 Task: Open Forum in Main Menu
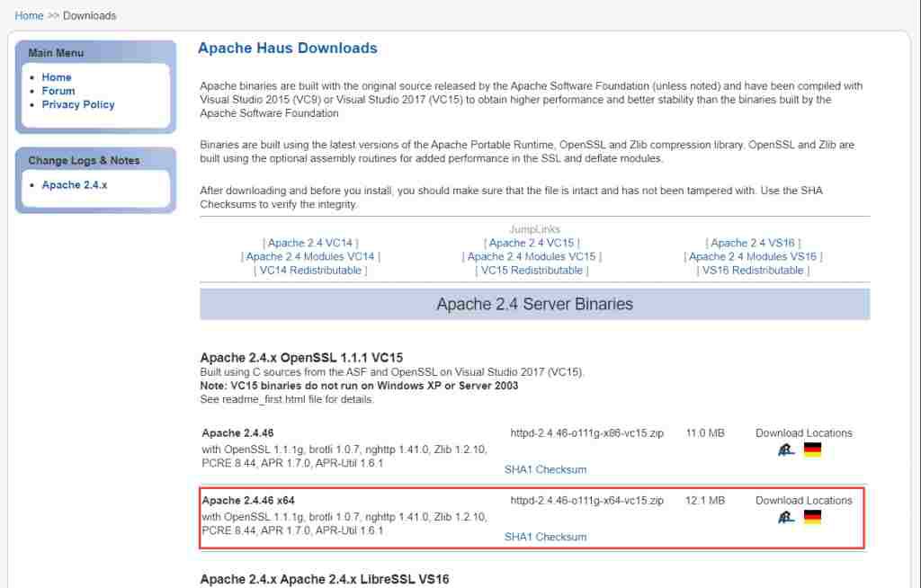(x=58, y=91)
